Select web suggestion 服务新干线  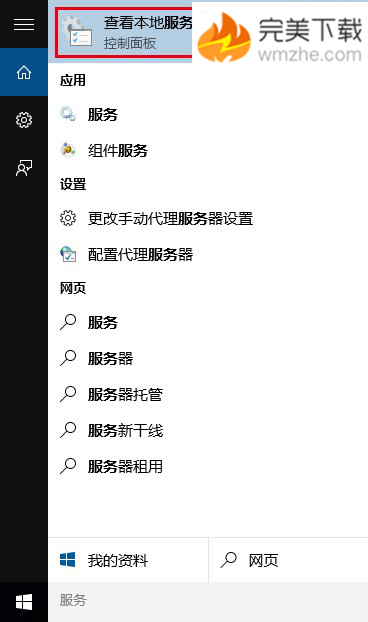click(208, 430)
